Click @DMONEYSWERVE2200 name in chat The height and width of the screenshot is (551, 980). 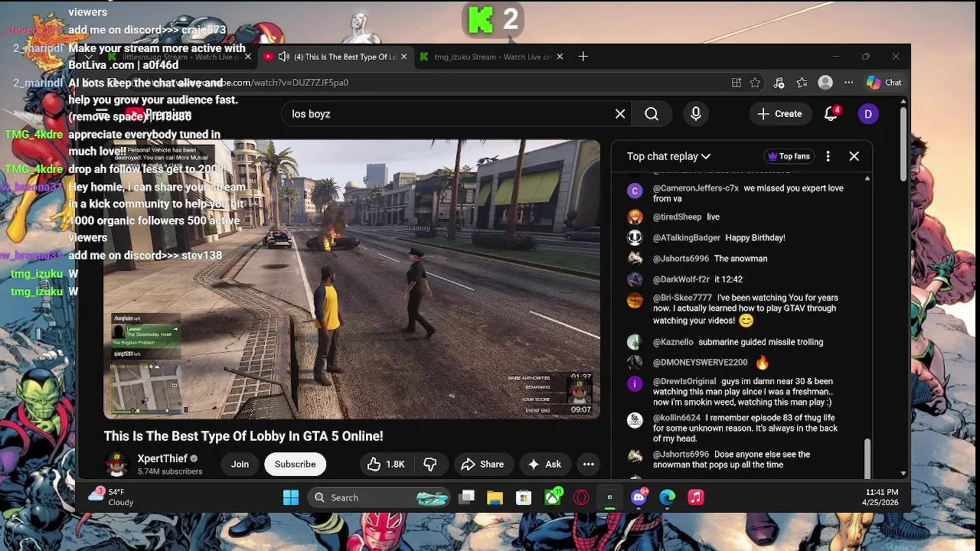click(x=700, y=363)
